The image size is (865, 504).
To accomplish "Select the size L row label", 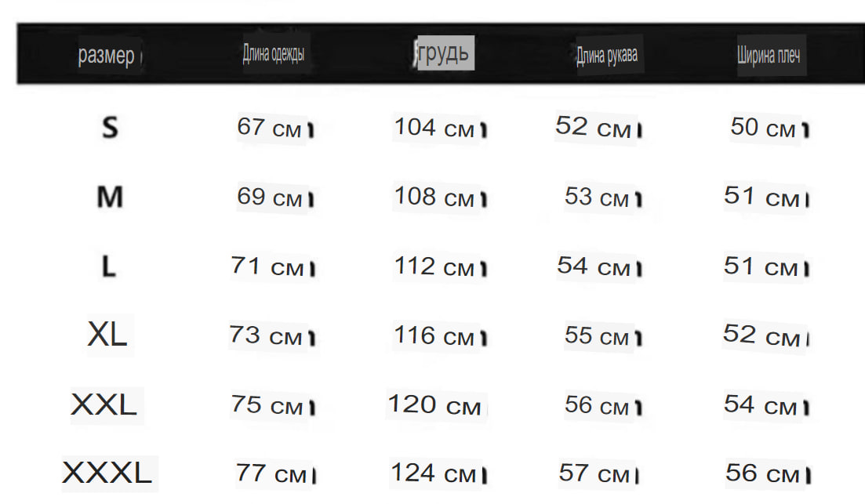I will (109, 267).
